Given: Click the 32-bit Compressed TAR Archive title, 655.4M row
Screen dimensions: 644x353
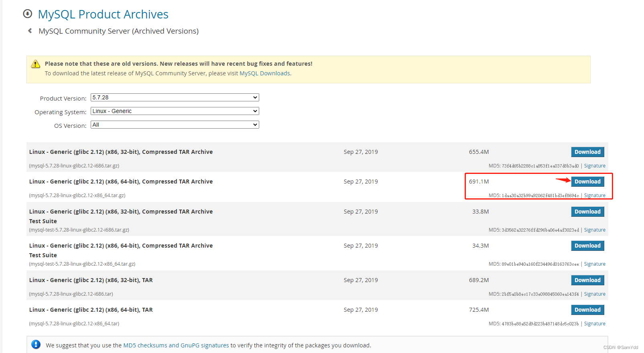Looking at the screenshot, I should [x=121, y=152].
